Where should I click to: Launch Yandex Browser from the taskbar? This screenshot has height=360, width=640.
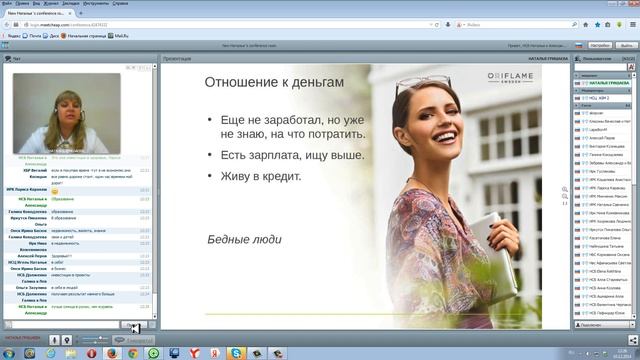(195, 353)
